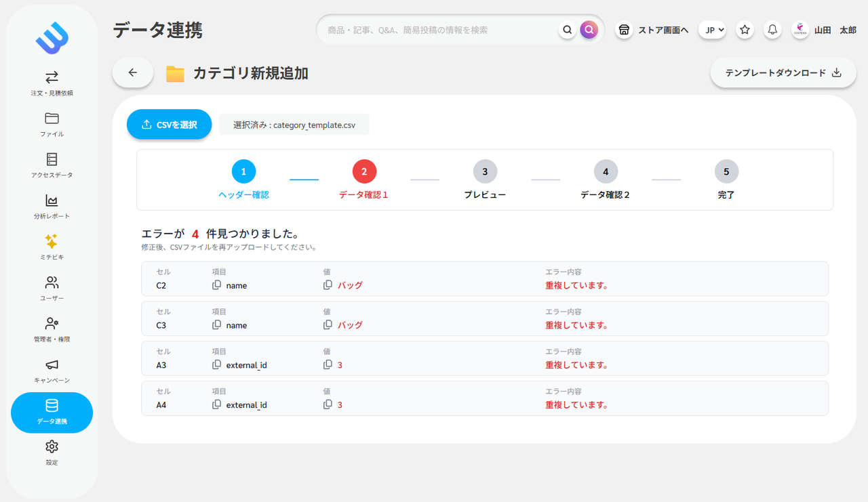
Task: Click the CSVを選択 upload button
Action: pyautogui.click(x=169, y=124)
